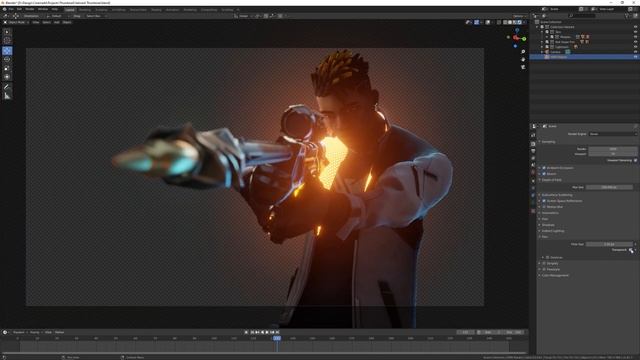Switch viewport to rendered shading mode

(520, 22)
